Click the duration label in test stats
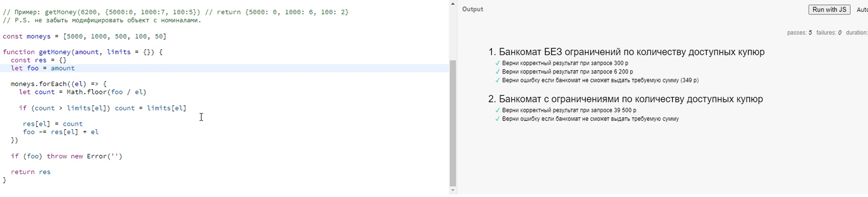This screenshot has height=197, width=868. pyautogui.click(x=856, y=33)
